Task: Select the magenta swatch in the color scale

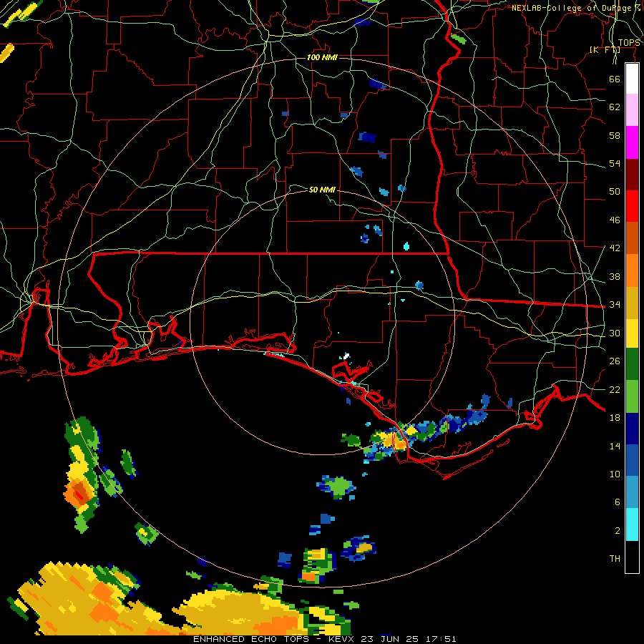Action: pyautogui.click(x=632, y=142)
